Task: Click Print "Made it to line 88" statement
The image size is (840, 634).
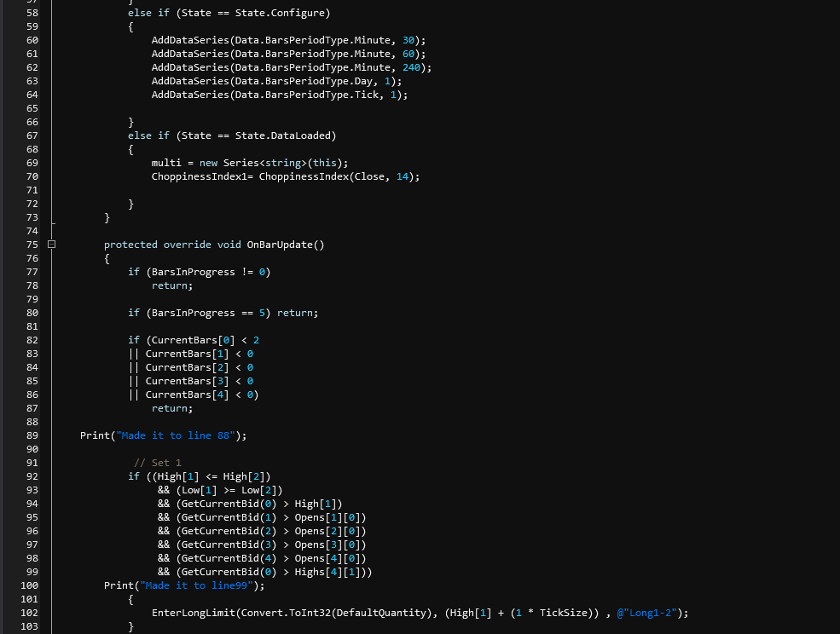Action: coord(164,435)
